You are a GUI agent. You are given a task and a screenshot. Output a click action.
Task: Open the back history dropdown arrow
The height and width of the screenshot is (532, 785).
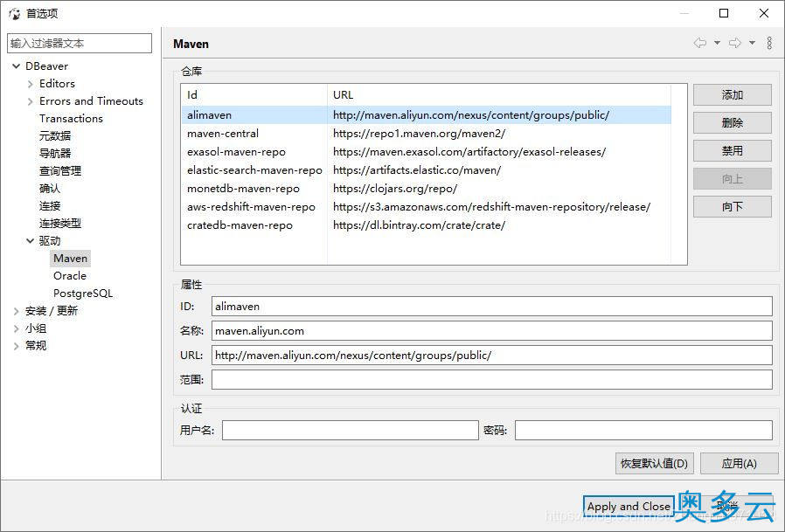[717, 43]
